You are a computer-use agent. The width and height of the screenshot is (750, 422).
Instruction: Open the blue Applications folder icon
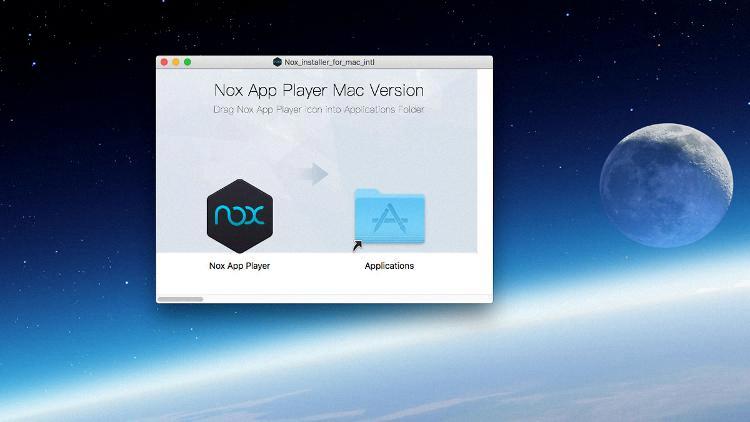(389, 215)
